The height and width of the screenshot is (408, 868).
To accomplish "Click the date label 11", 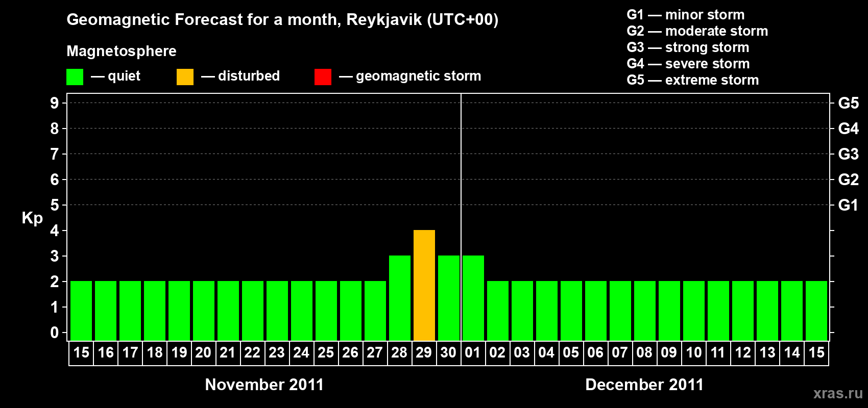I will 718,352.
